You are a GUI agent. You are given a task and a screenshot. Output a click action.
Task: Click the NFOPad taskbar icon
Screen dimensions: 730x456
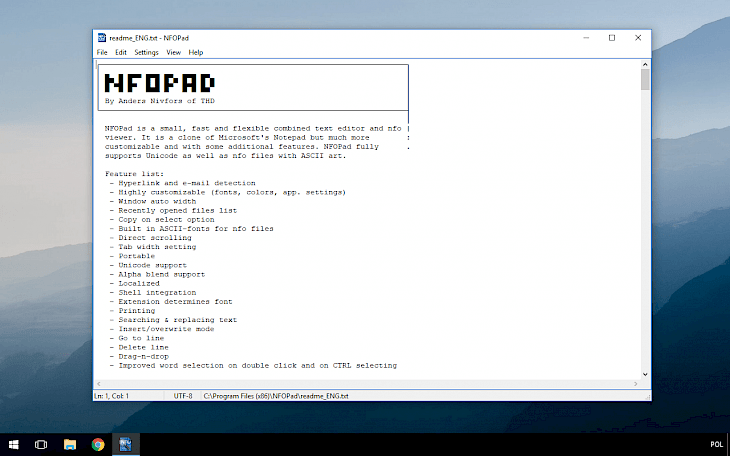pyautogui.click(x=126, y=444)
